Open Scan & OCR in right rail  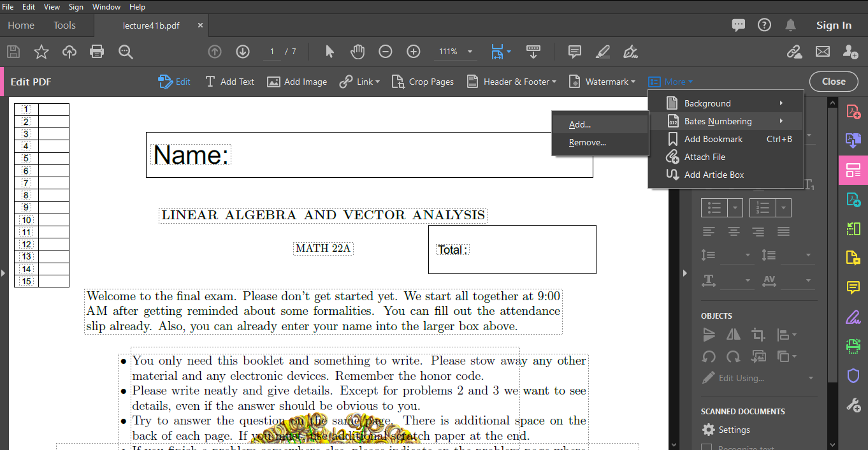click(853, 346)
